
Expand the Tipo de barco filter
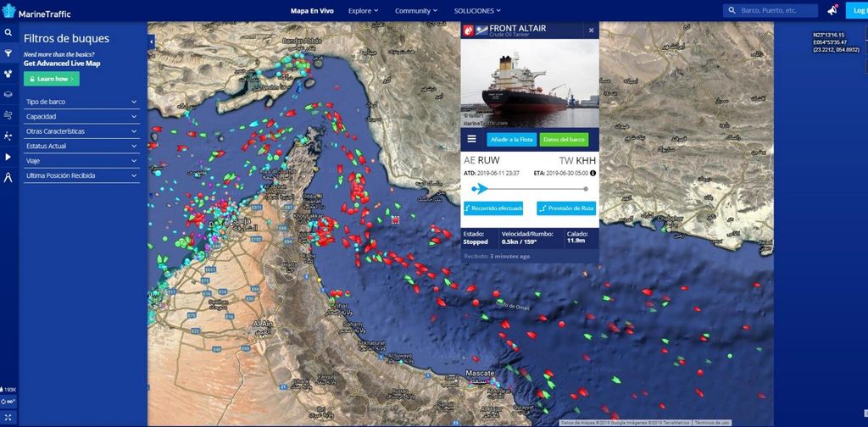pyautogui.click(x=81, y=103)
